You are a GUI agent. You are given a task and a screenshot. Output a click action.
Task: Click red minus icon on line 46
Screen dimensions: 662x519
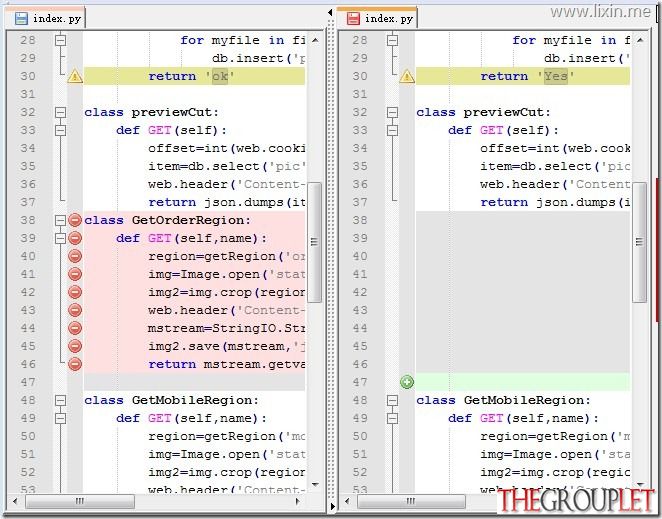pyautogui.click(x=75, y=364)
